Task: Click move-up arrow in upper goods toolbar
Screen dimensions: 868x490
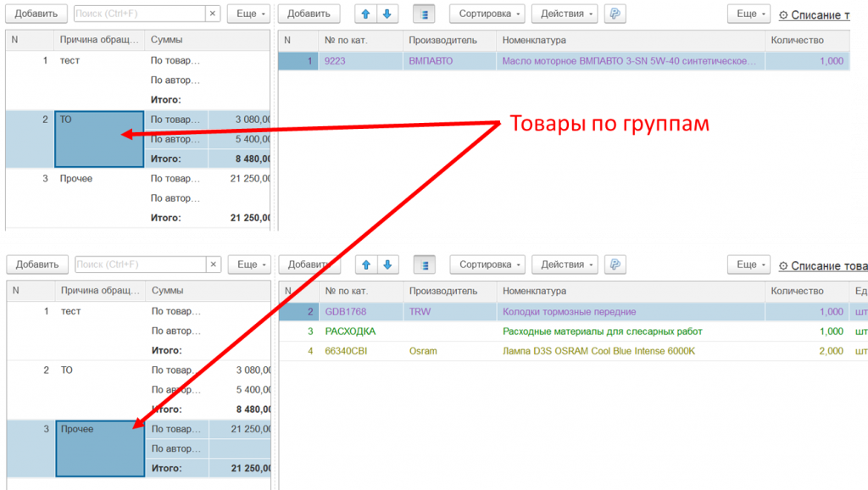Action: (x=366, y=14)
